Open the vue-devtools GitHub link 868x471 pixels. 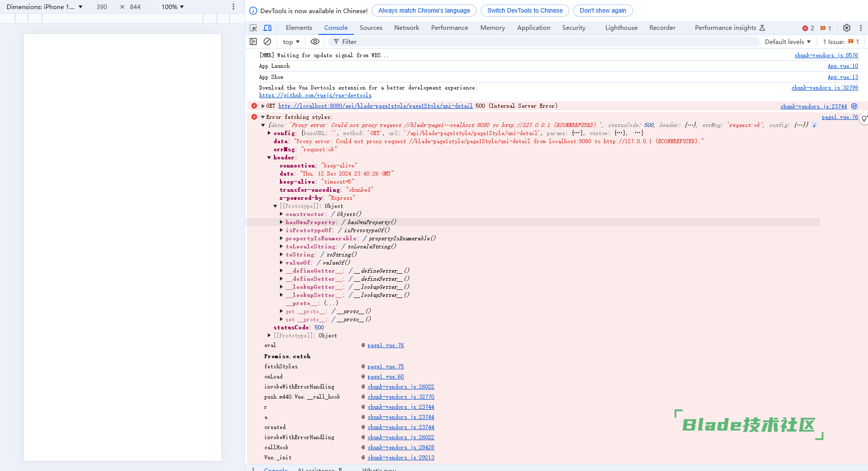click(x=315, y=95)
